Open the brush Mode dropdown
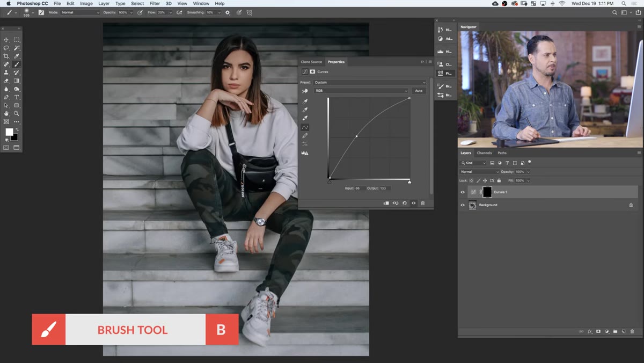 pos(80,12)
